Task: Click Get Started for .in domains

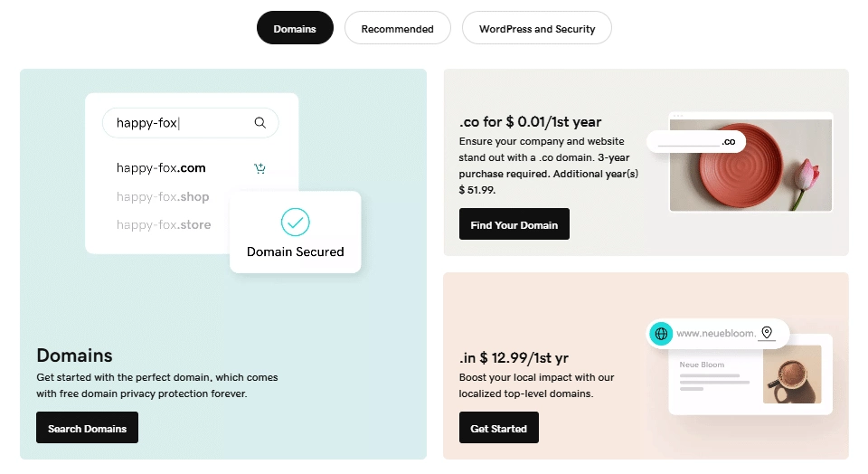Action: coord(498,428)
